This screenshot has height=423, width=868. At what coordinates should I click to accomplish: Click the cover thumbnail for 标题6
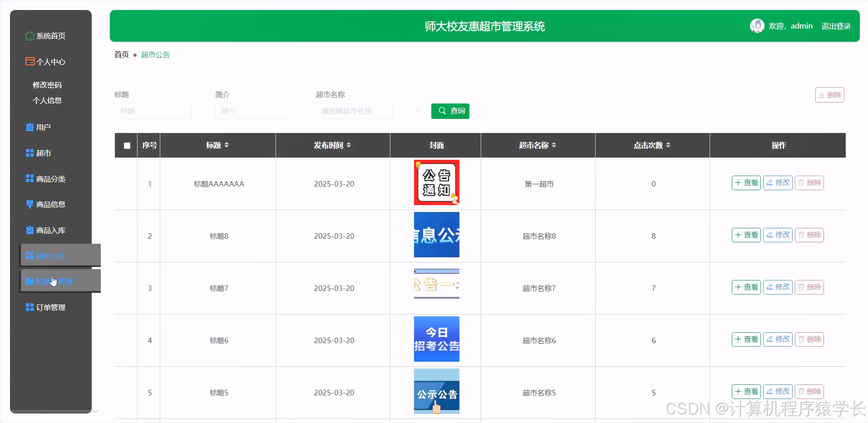(x=435, y=339)
